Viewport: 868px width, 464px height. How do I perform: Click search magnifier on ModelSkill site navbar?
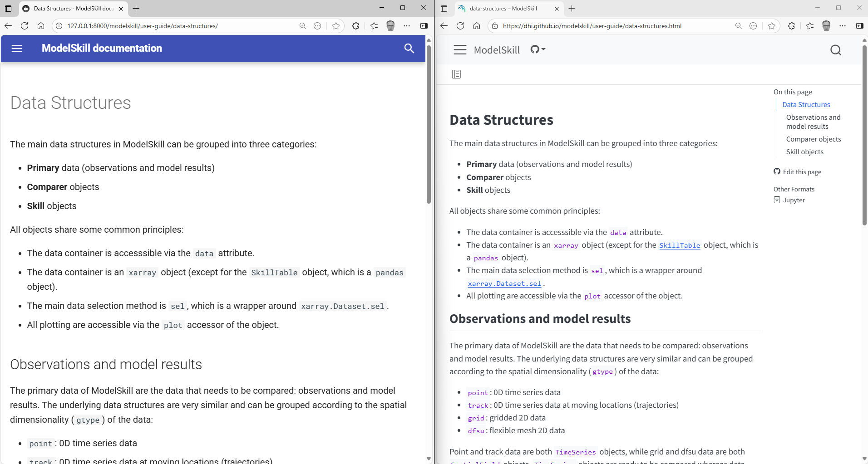click(836, 50)
